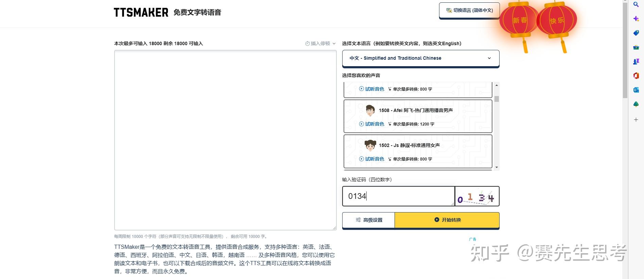Click the plus icon to customize the sidebar
The height and width of the screenshot is (279, 644).
click(636, 119)
